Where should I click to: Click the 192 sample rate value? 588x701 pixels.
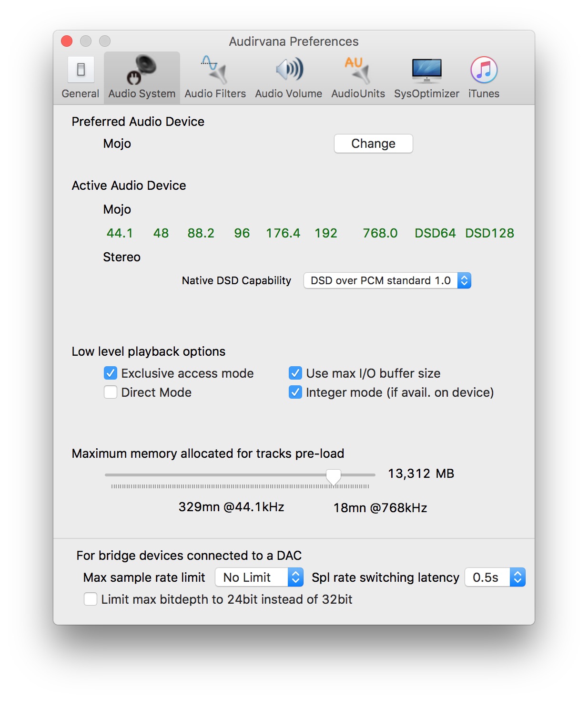[326, 233]
